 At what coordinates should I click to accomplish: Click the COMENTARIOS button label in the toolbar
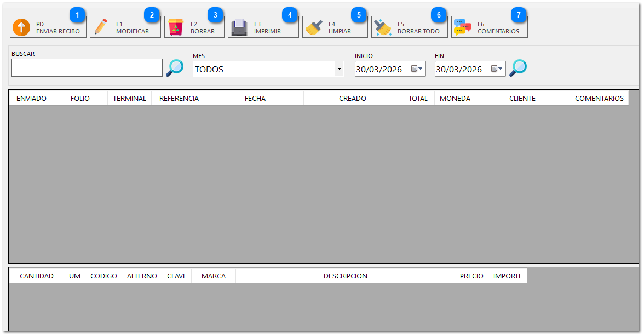click(498, 31)
